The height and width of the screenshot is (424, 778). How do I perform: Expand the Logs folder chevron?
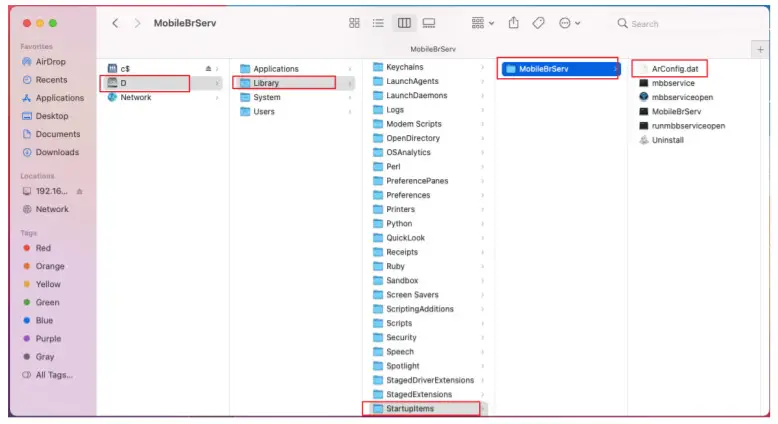pos(482,110)
